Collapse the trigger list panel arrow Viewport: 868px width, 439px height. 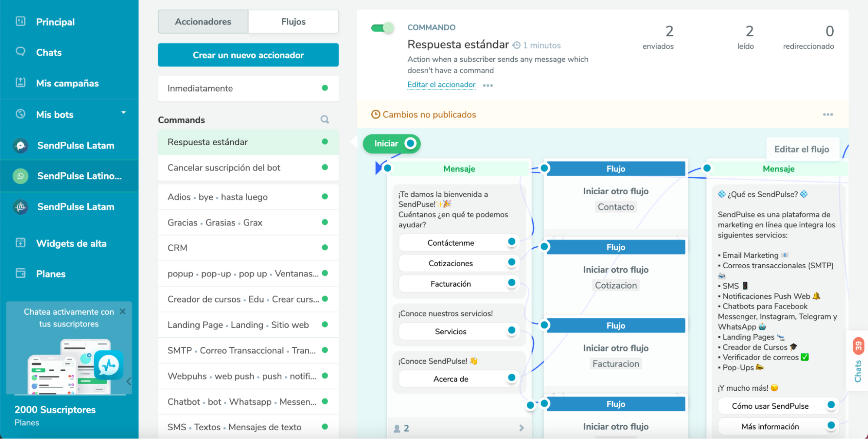tap(353, 142)
